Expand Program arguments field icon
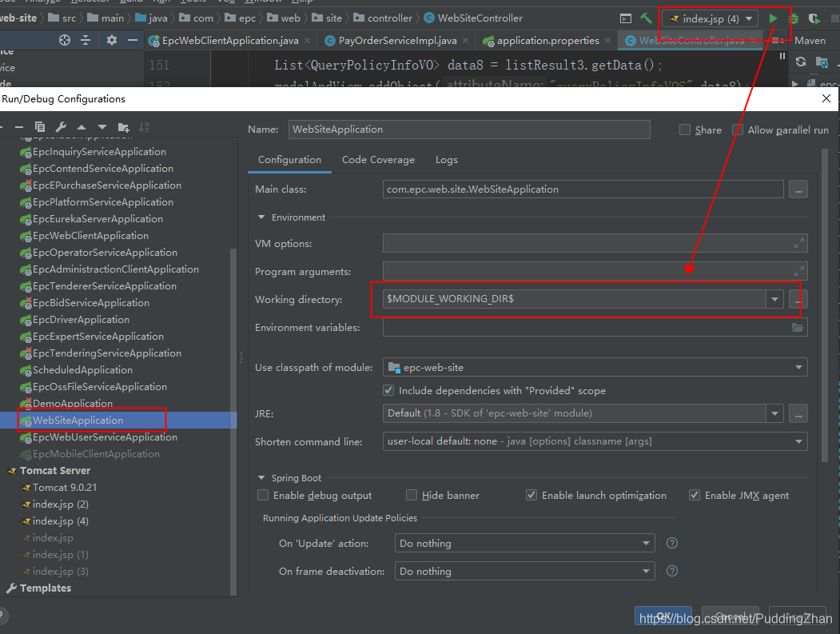 [798, 271]
